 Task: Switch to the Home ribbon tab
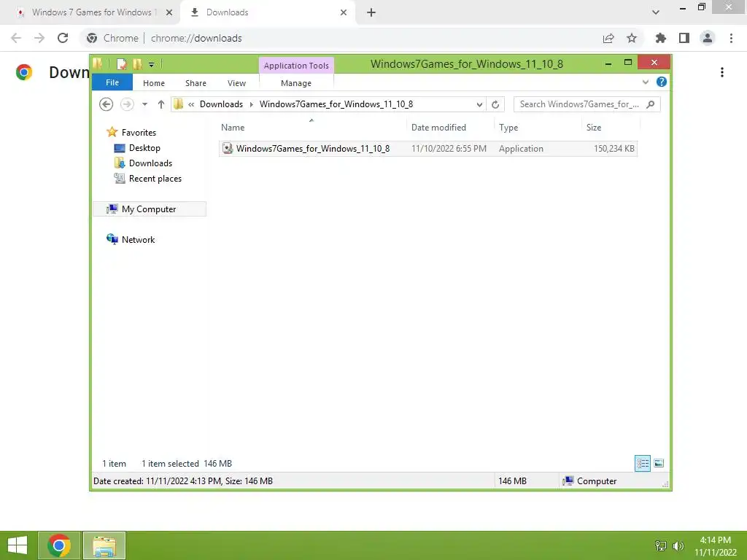click(x=153, y=83)
